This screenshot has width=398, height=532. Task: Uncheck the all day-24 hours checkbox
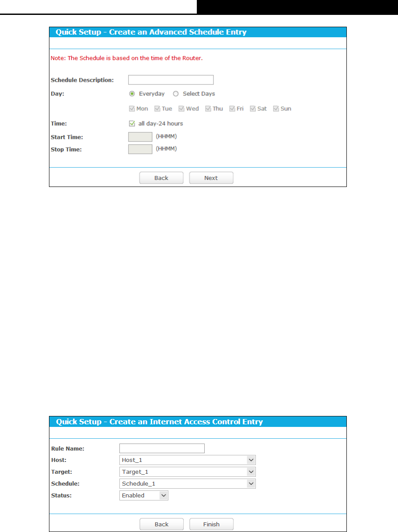tap(132, 123)
